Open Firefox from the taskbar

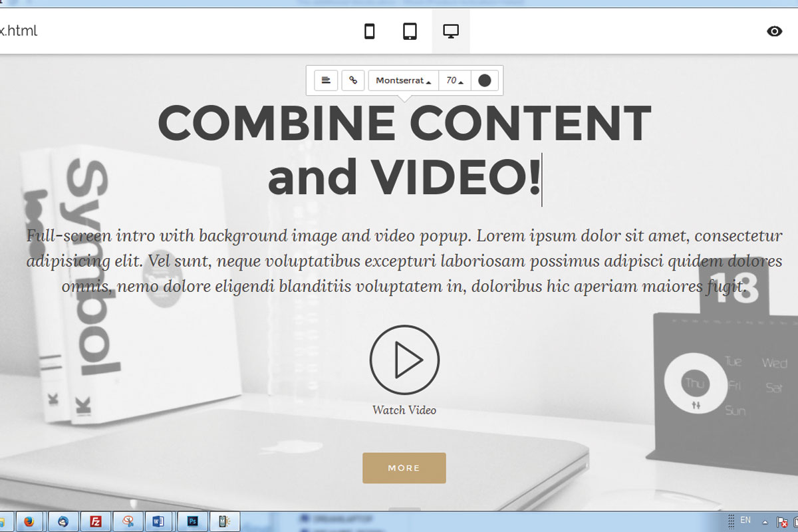[x=29, y=522]
